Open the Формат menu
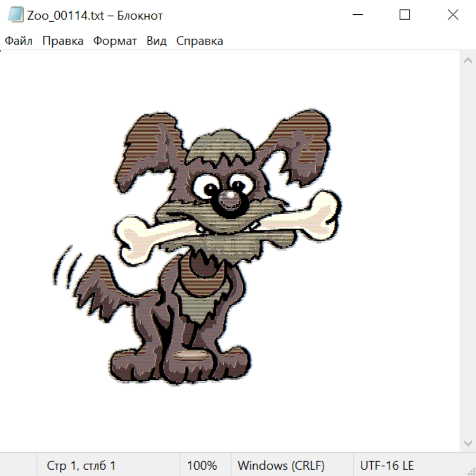Screen dimensions: 476x476 pos(115,41)
